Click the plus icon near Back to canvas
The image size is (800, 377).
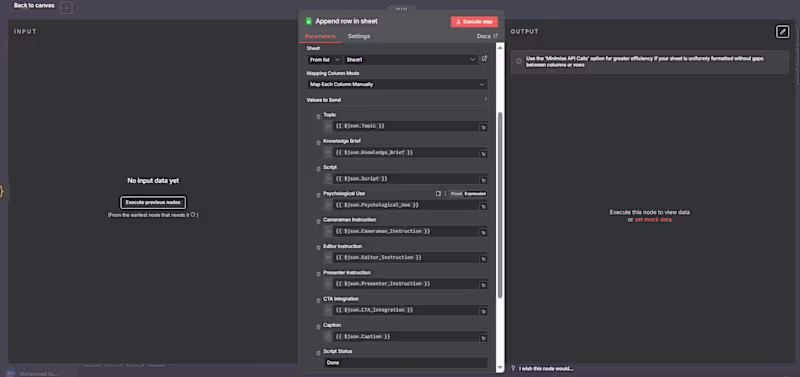tap(66, 8)
